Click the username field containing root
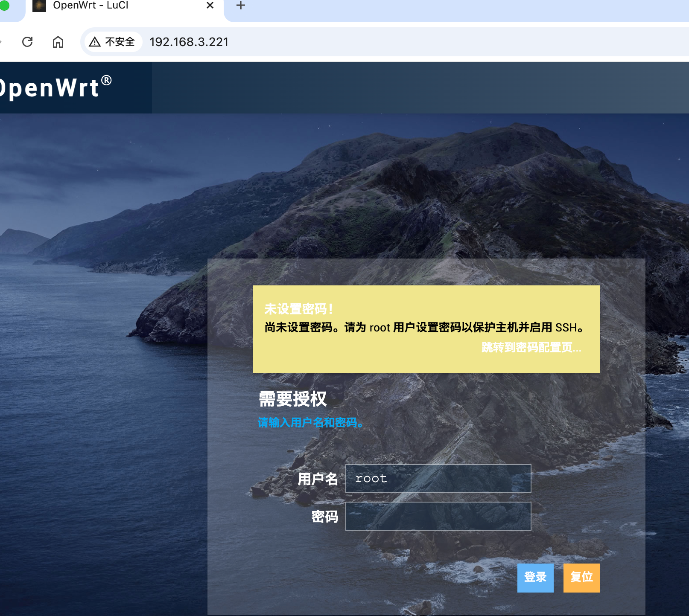This screenshot has height=616, width=689. click(438, 479)
